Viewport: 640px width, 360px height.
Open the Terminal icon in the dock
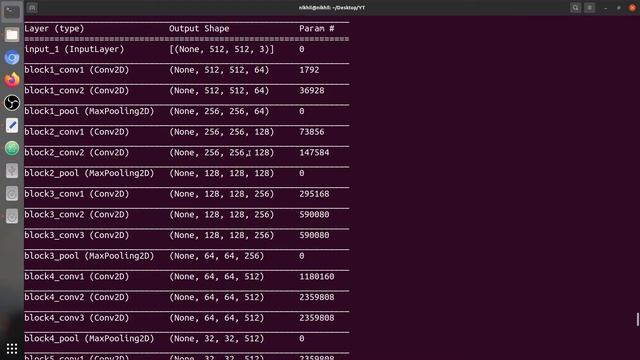coord(12,12)
